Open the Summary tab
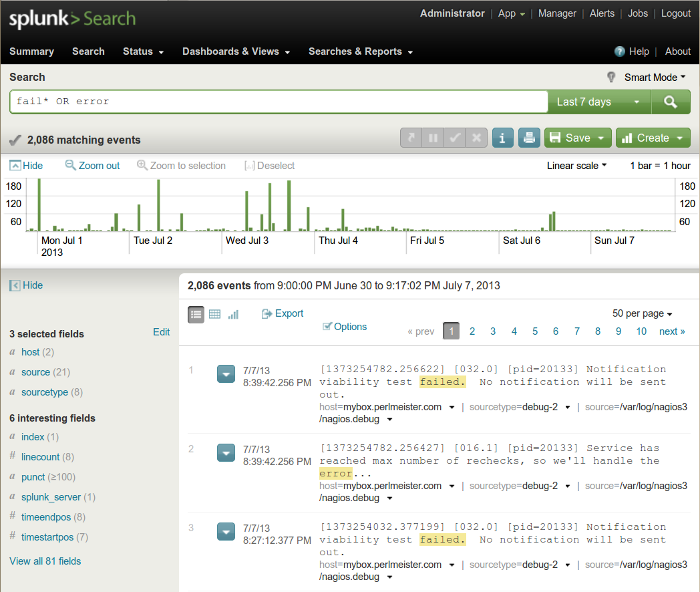Viewport: 700px width, 592px height. (x=31, y=51)
